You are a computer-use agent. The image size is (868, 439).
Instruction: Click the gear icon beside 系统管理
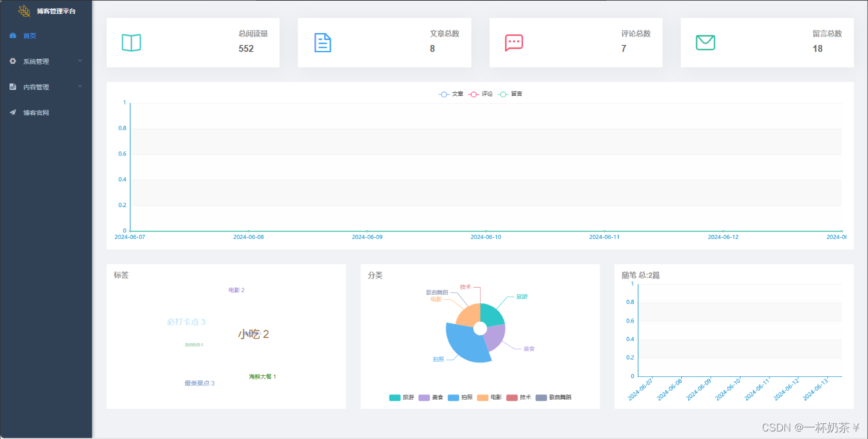click(x=13, y=61)
